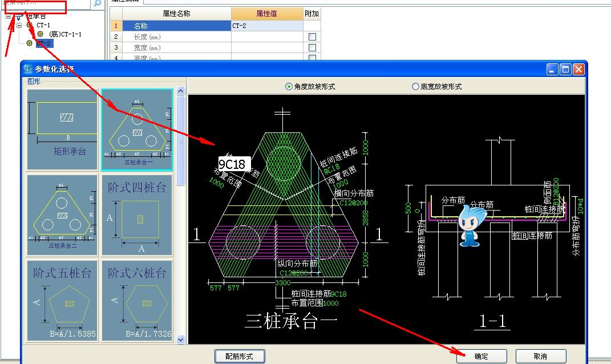The height and width of the screenshot is (364, 611).
Task: Collapse the 桩承台 root tree node
Action: click(x=8, y=16)
